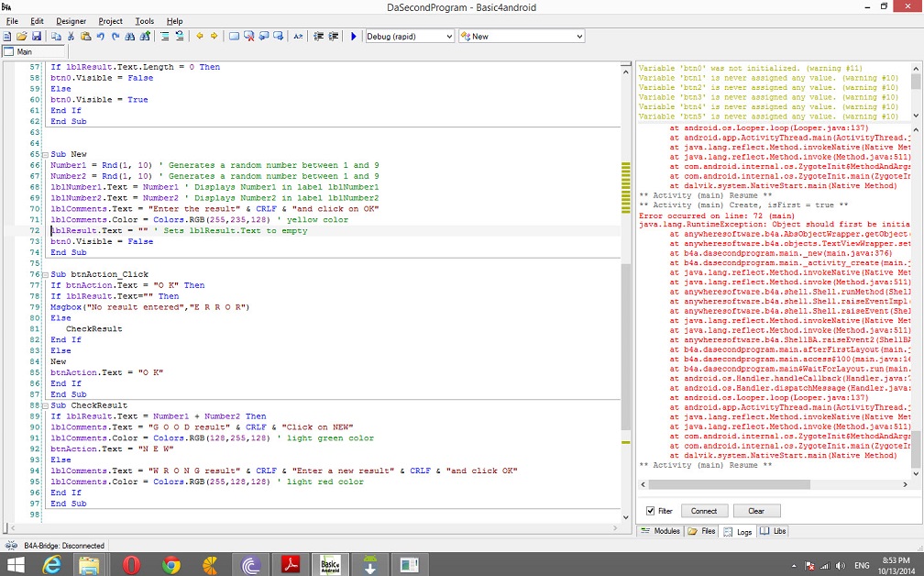Screen dimensions: 924x576
Task: Click the Open project folder icon
Action: [x=22, y=37]
